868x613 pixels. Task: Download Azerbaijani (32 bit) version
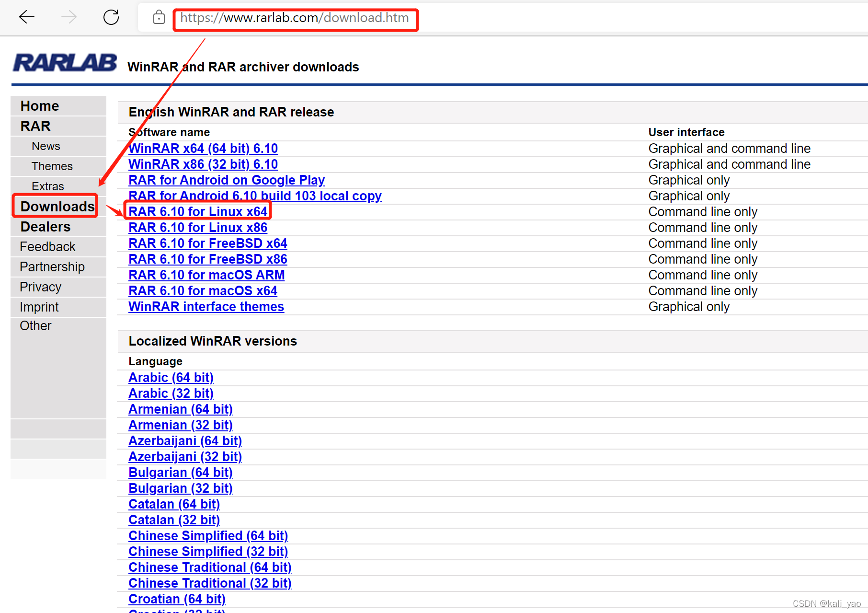(185, 457)
